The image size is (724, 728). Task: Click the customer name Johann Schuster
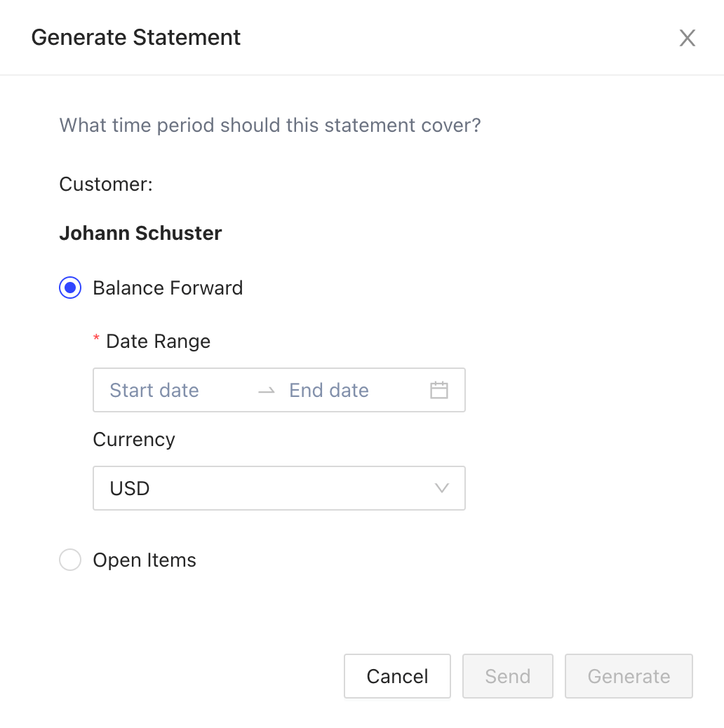tap(140, 234)
